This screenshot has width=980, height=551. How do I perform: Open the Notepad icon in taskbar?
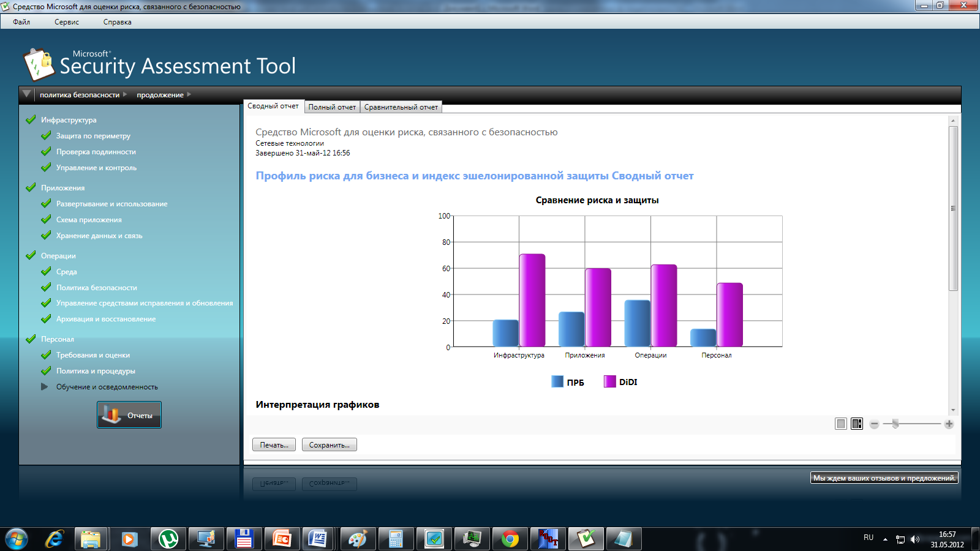click(624, 539)
